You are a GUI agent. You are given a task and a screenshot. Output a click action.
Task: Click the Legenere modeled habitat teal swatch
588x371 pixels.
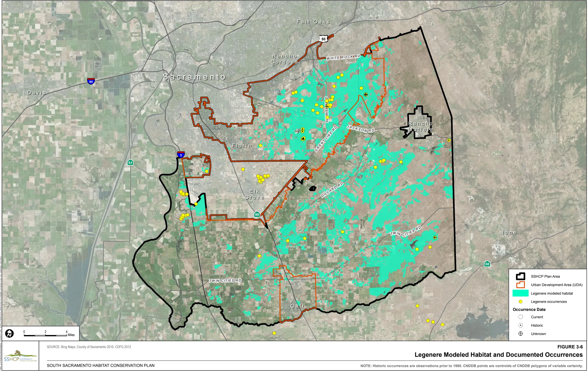click(520, 293)
